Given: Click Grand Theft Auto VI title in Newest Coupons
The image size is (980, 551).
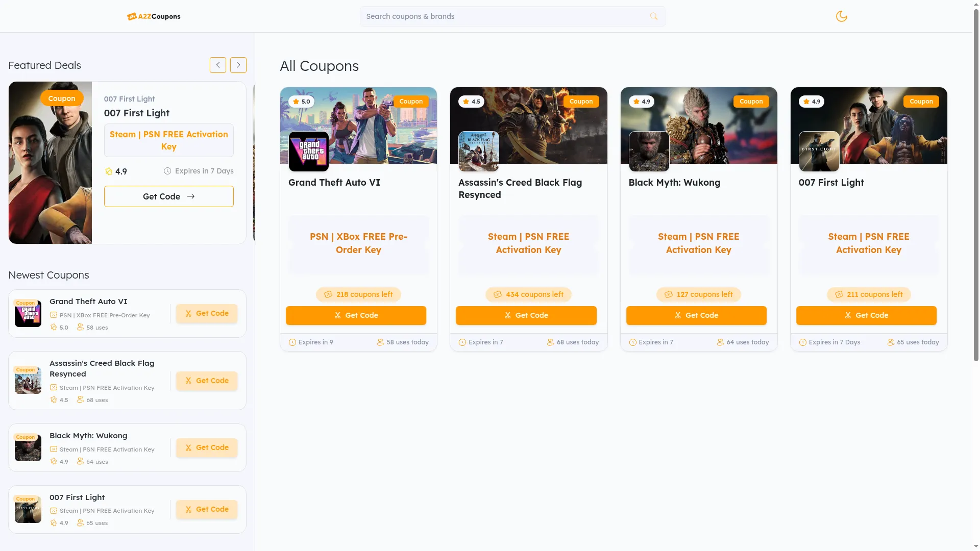Looking at the screenshot, I should [x=88, y=302].
